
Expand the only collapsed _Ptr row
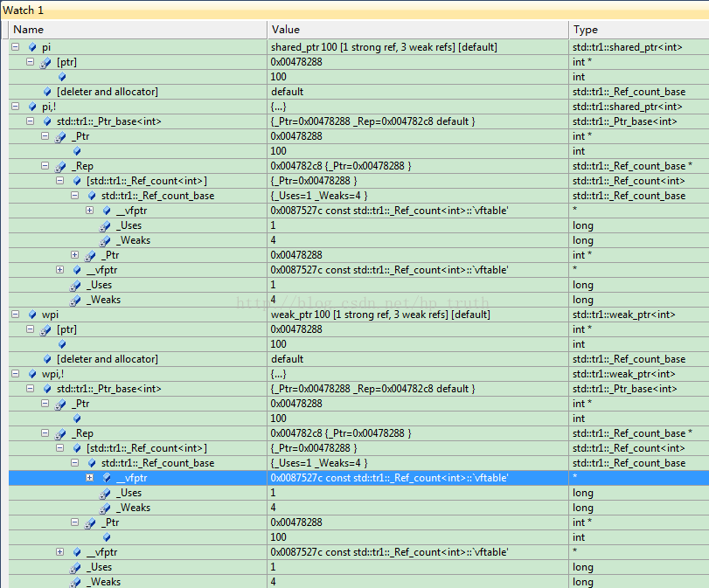(74, 255)
